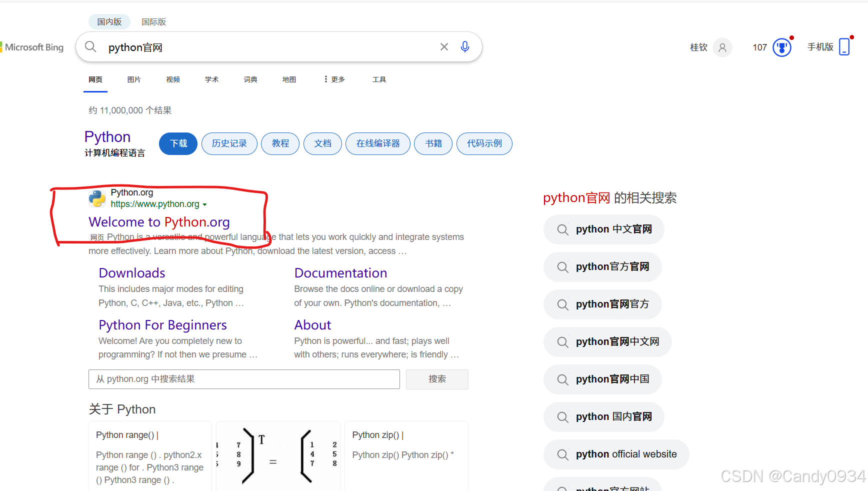
Task: Open the Welcome to Python.org link
Action: point(158,221)
